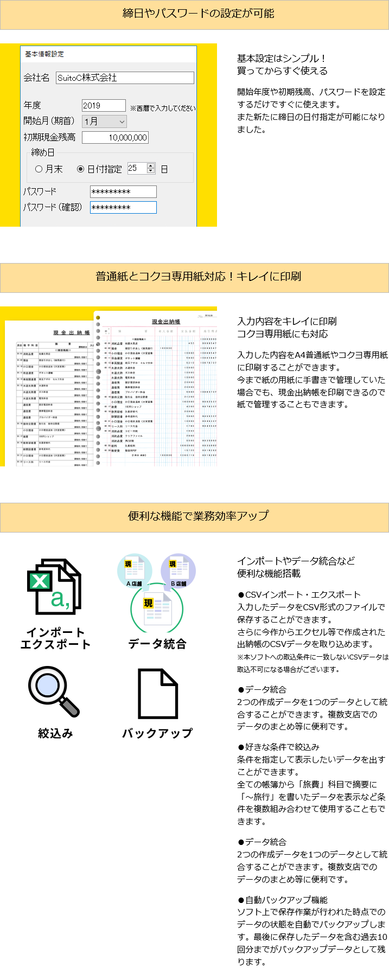Viewport: 389px width, 980px height.
Task: Click the パスワード(確認) input field
Action: point(123,207)
